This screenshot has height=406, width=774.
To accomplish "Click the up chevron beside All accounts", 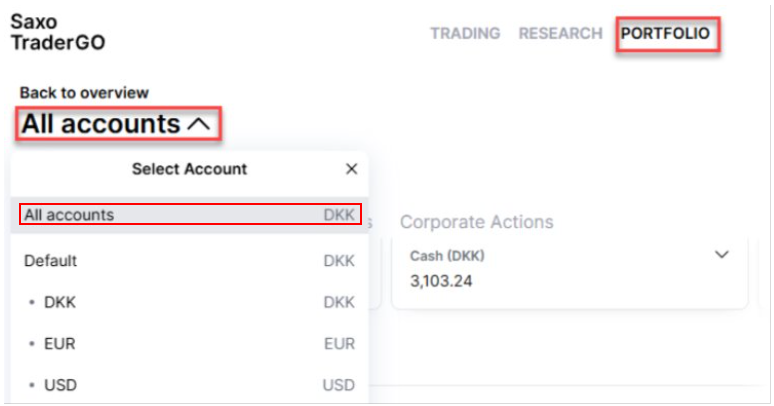I will pos(199,125).
